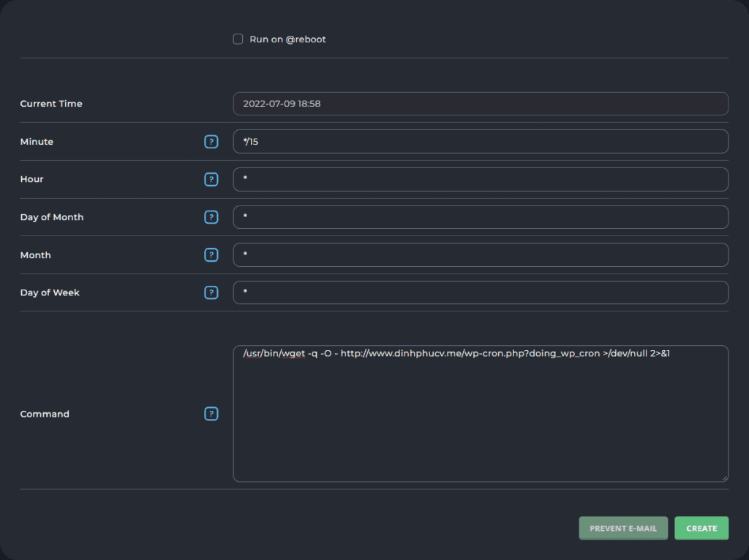749x560 pixels.
Task: Click the 'Current Time' label
Action: [51, 104]
